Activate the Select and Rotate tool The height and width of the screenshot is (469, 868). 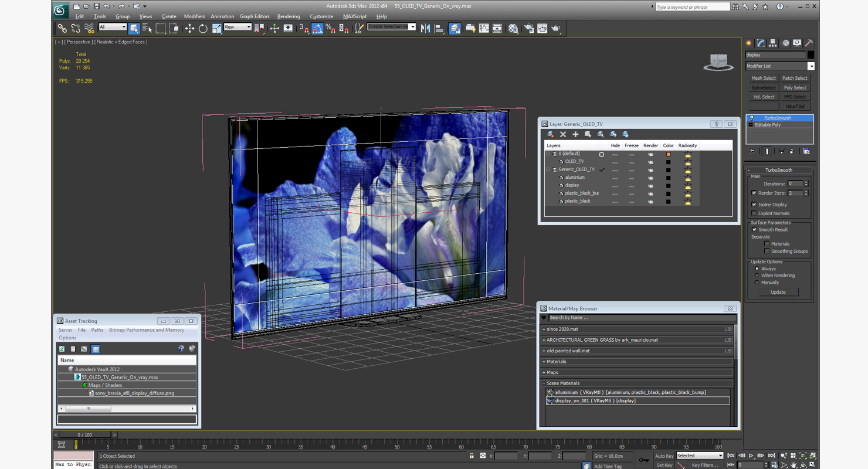point(203,28)
